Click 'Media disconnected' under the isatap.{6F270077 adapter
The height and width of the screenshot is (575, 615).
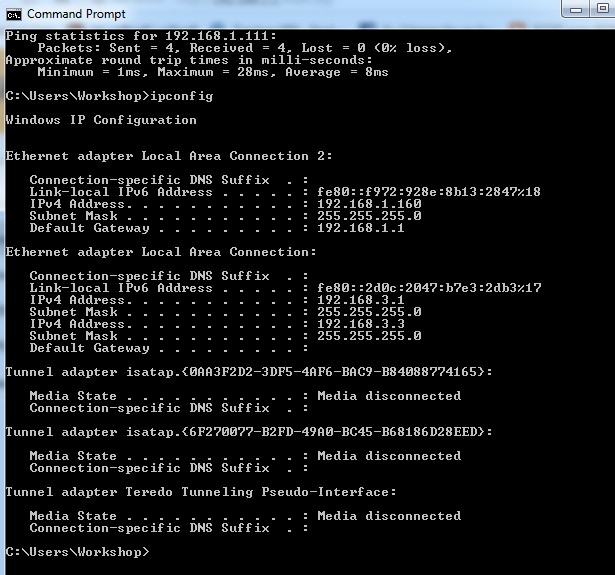(389, 456)
